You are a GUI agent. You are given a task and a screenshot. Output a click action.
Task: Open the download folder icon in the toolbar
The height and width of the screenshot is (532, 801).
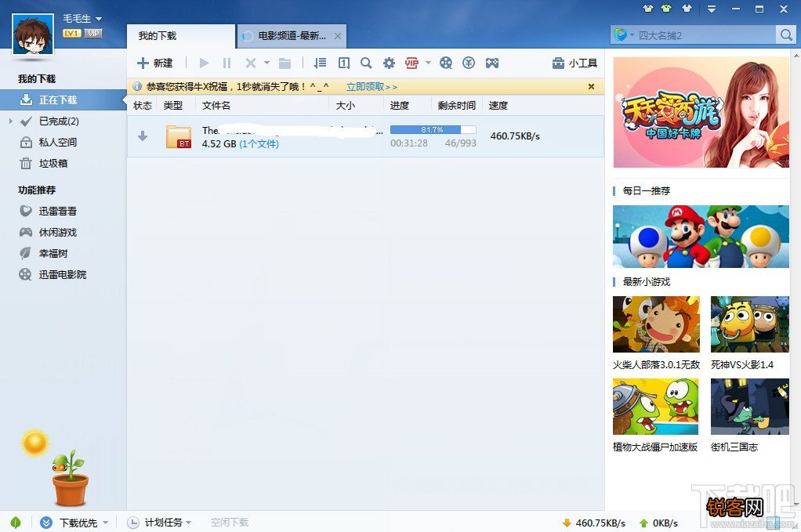click(285, 63)
